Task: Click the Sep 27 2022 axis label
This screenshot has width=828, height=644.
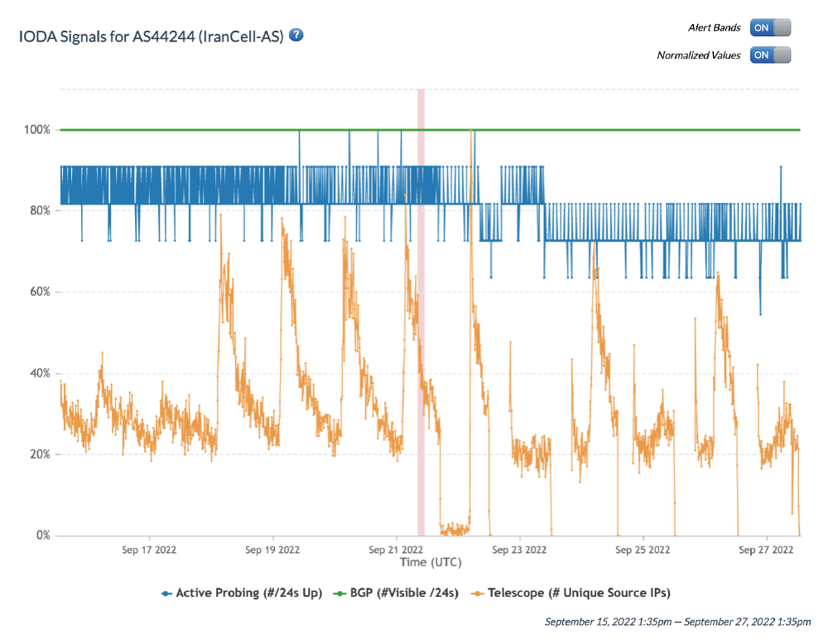Action: pos(766,550)
